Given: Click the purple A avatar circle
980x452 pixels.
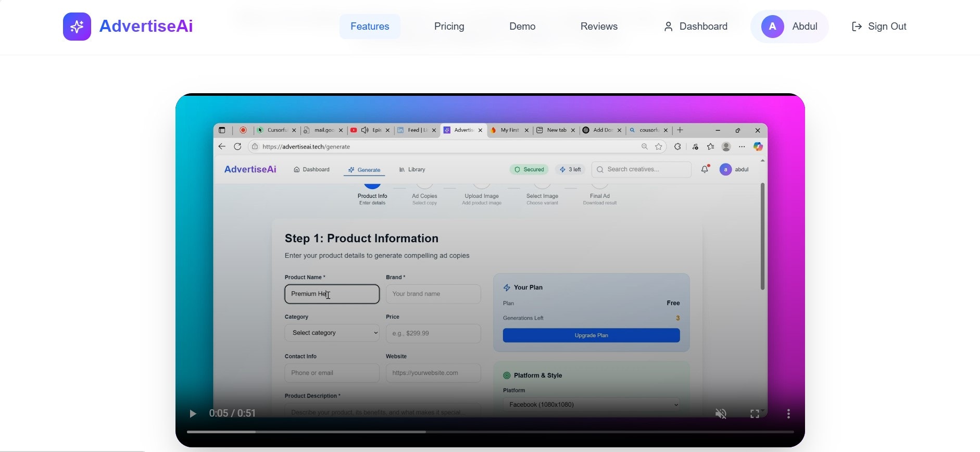Looking at the screenshot, I should 772,27.
